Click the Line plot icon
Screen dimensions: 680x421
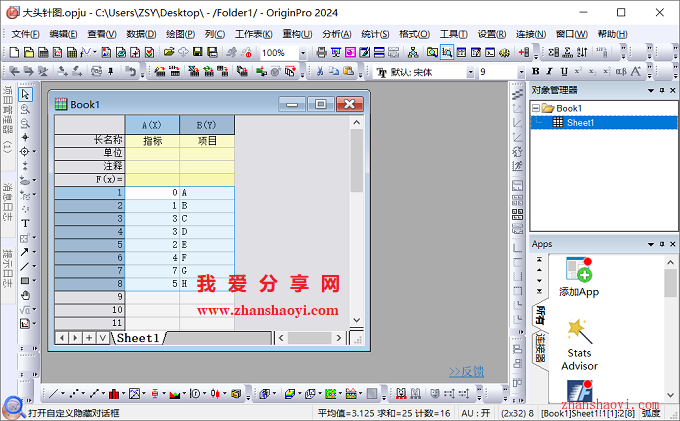pos(53,394)
